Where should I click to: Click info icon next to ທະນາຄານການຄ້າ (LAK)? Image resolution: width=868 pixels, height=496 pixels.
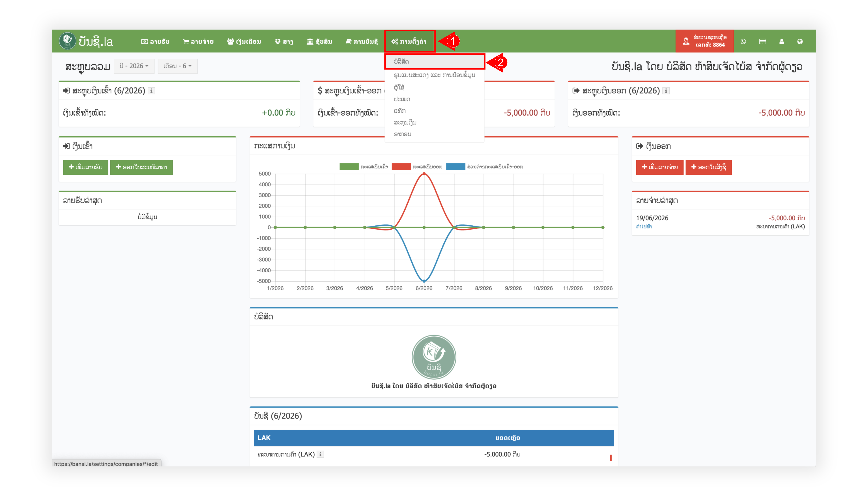click(320, 454)
